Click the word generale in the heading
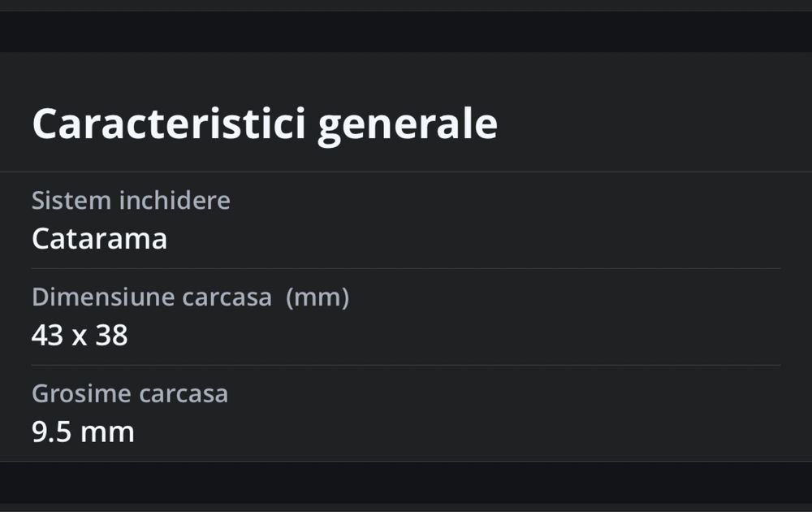Screen dimensions: 812x512 [407, 124]
